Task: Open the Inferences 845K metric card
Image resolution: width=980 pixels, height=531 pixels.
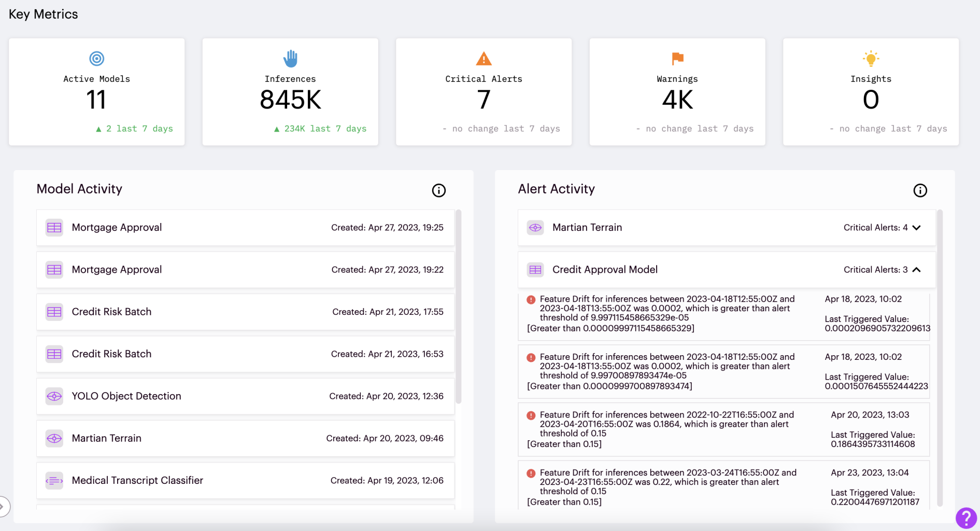Action: pos(290,92)
